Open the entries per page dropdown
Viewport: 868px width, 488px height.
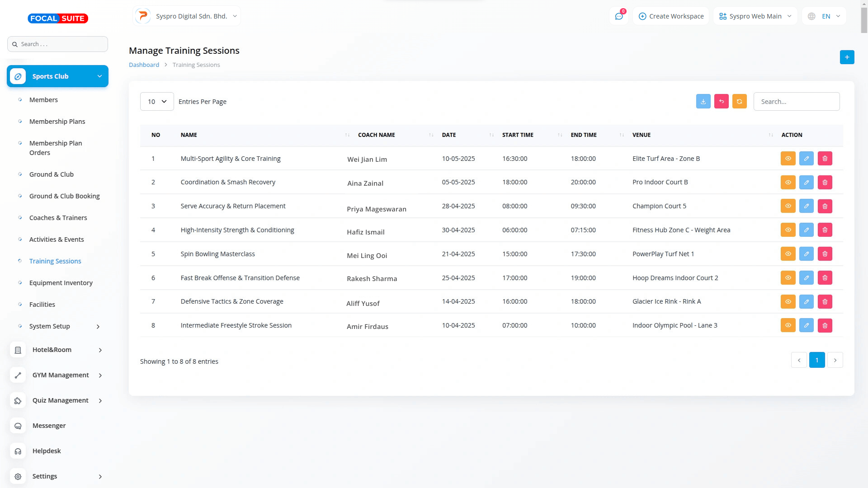(157, 102)
